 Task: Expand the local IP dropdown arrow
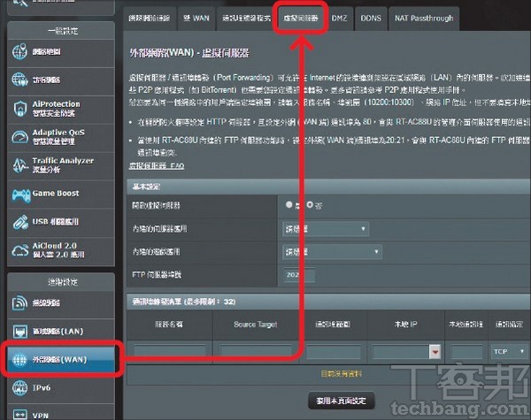435,352
